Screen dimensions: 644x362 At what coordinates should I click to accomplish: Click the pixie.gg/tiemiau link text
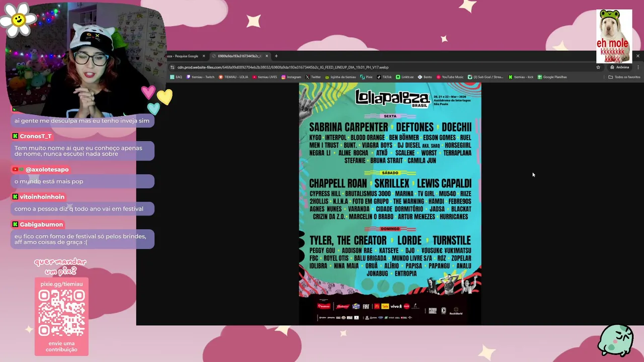61,284
